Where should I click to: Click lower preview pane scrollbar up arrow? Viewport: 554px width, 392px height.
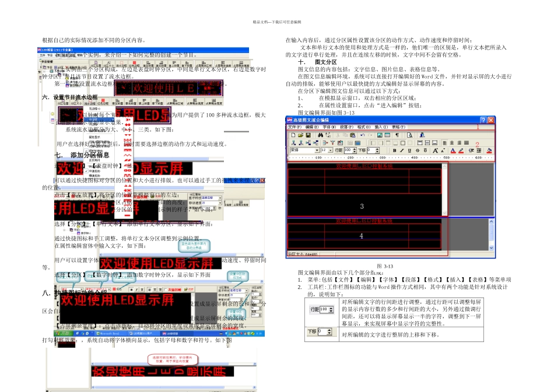coord(491,221)
